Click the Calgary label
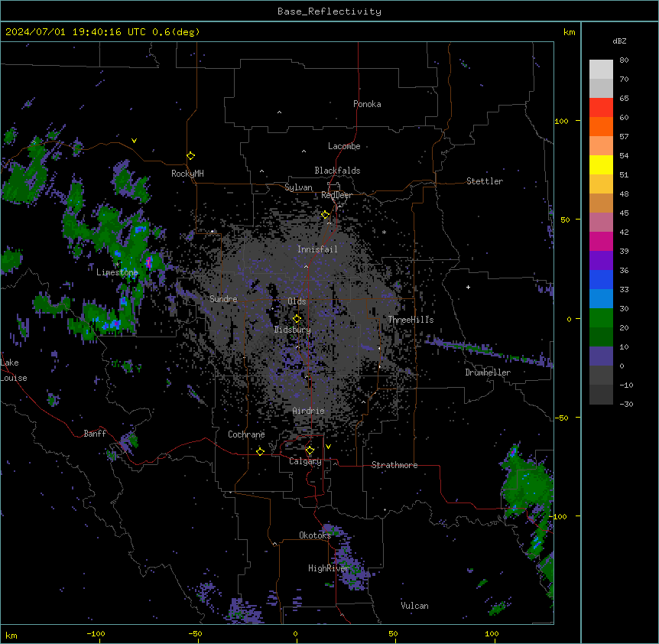The image size is (659, 644). [305, 461]
